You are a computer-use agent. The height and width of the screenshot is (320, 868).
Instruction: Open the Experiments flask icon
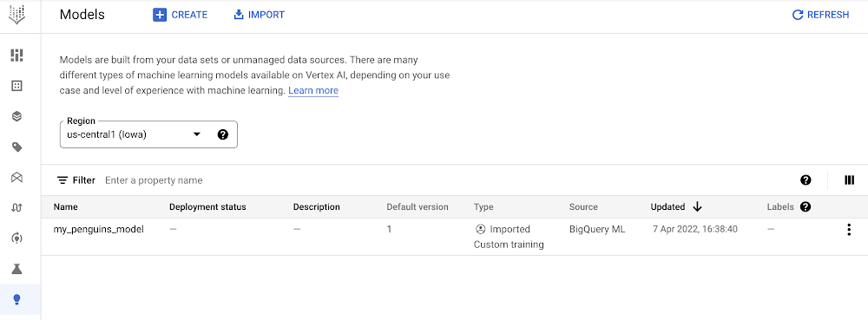(x=17, y=269)
